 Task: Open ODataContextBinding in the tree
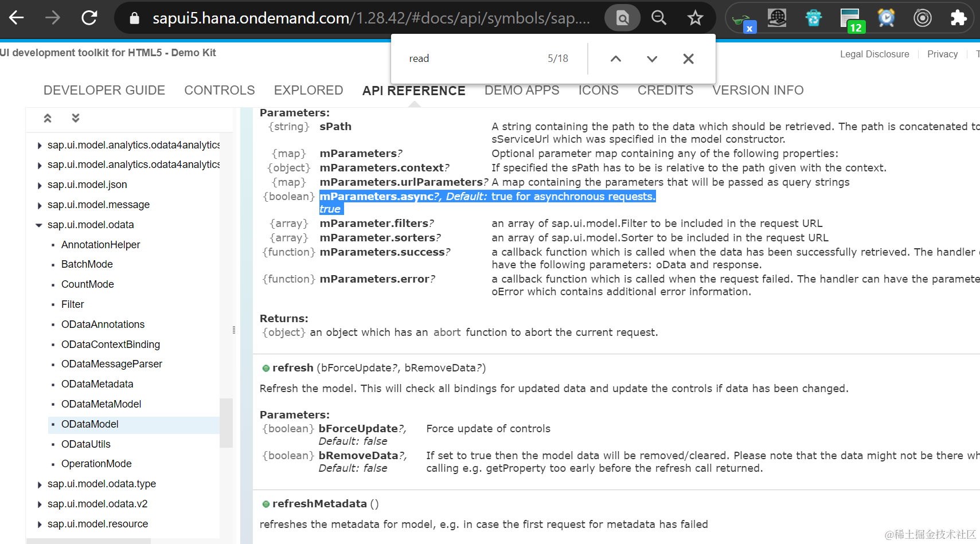click(111, 345)
